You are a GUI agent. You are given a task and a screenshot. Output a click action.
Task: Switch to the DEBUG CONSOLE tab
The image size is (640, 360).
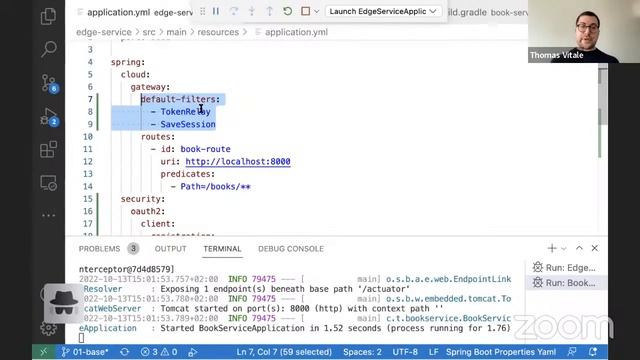[x=291, y=249]
